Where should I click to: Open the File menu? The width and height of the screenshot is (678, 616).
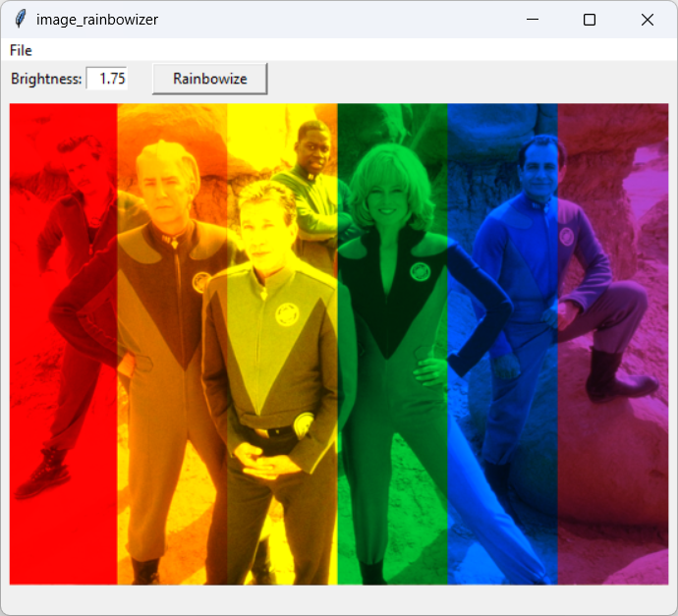pos(21,50)
